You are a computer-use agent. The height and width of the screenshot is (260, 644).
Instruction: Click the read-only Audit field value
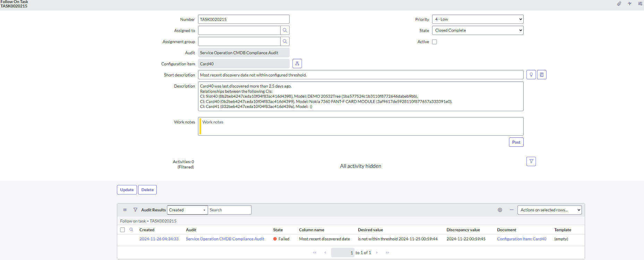pos(243,53)
